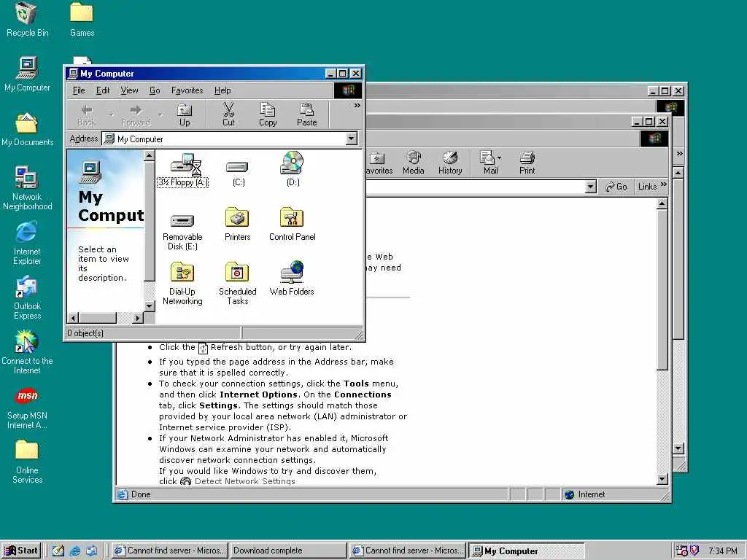
Task: Click down arrow of Internet Explorer page scrollbar
Action: pos(662,480)
